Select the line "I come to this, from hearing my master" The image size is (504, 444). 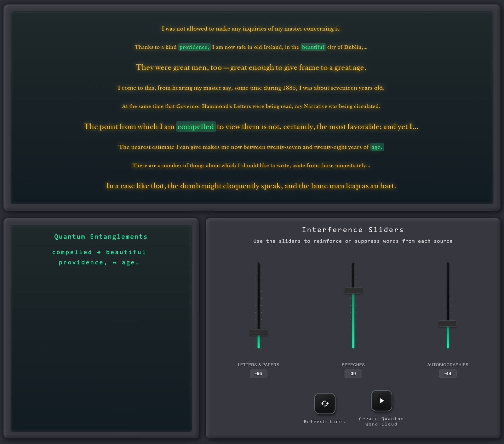[251, 88]
